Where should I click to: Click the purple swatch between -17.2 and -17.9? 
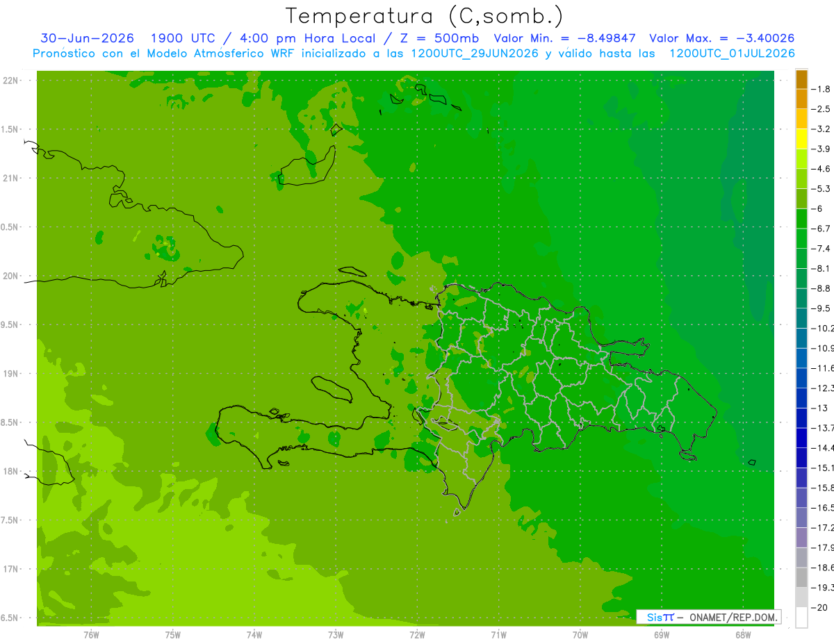click(801, 538)
